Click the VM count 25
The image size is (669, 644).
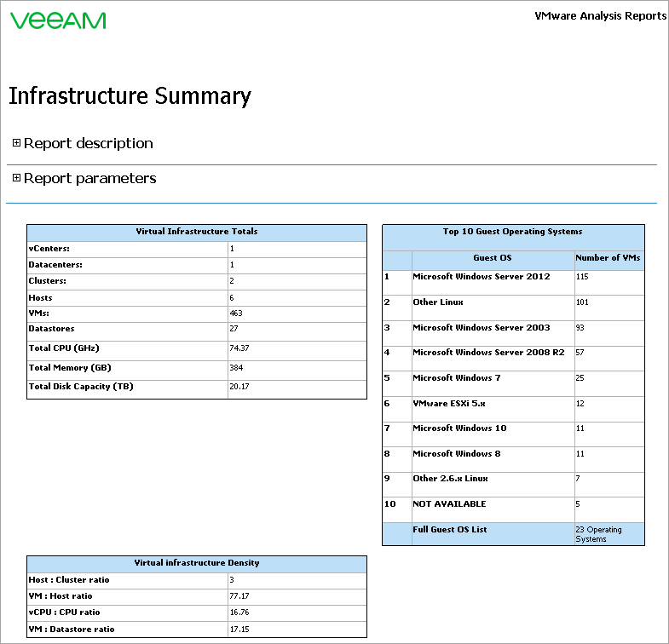pyautogui.click(x=580, y=378)
